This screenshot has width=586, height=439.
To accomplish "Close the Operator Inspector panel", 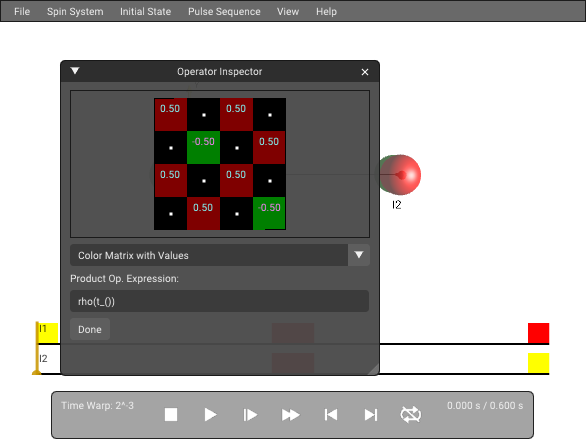I will click(x=365, y=72).
